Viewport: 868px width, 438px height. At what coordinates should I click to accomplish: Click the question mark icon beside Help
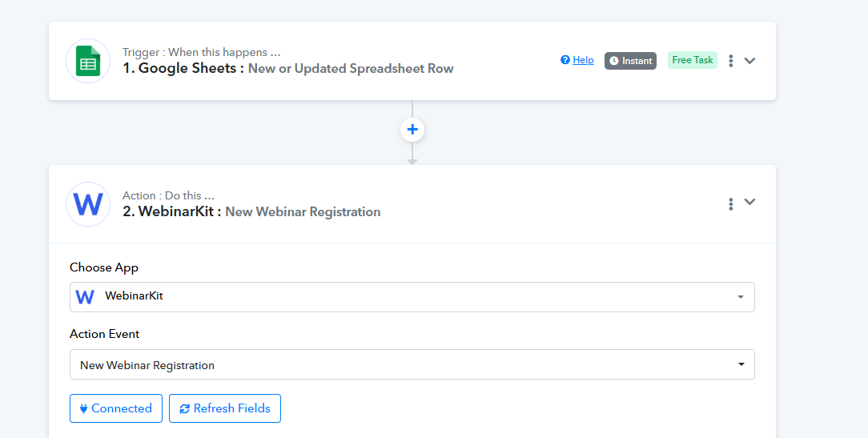(x=565, y=60)
